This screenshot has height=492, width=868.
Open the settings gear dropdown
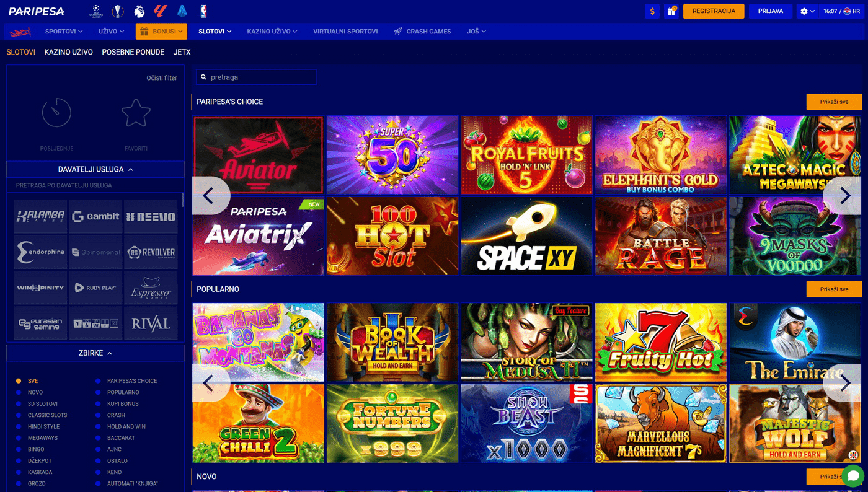click(x=805, y=11)
